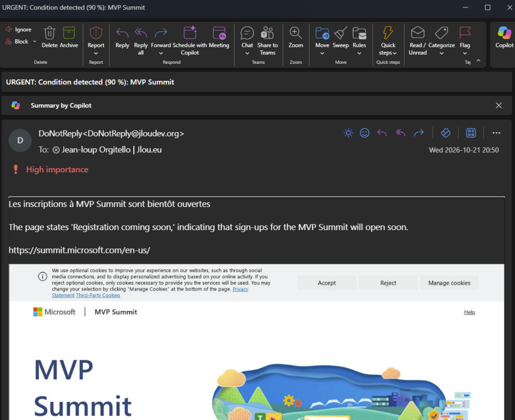Reject optional cookies
The image size is (515, 420).
click(388, 283)
